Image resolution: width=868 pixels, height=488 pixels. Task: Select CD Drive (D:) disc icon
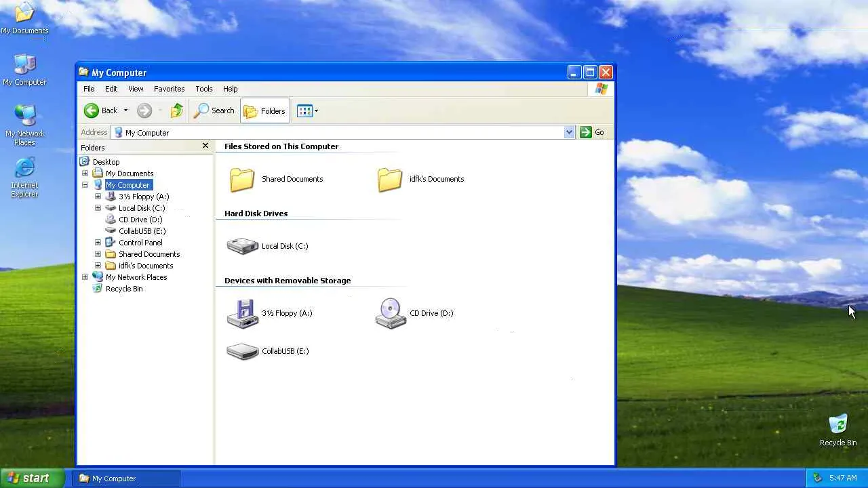(391, 313)
